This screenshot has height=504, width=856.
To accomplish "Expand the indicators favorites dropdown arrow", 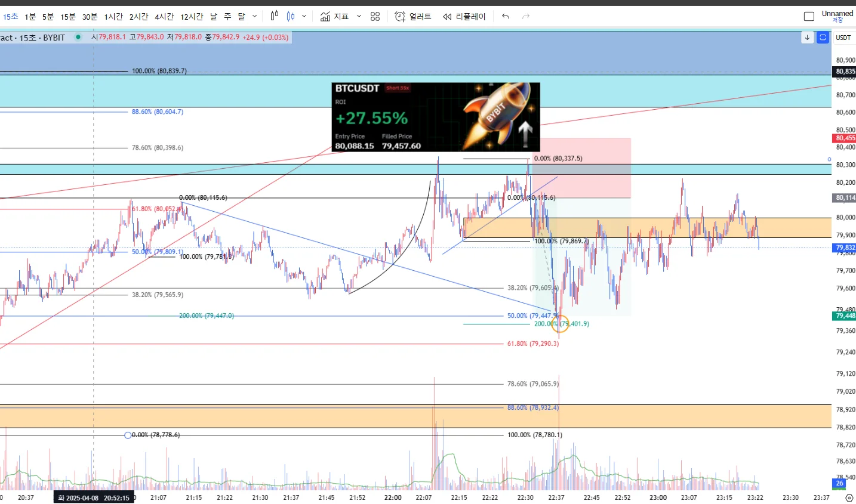I will click(x=359, y=17).
